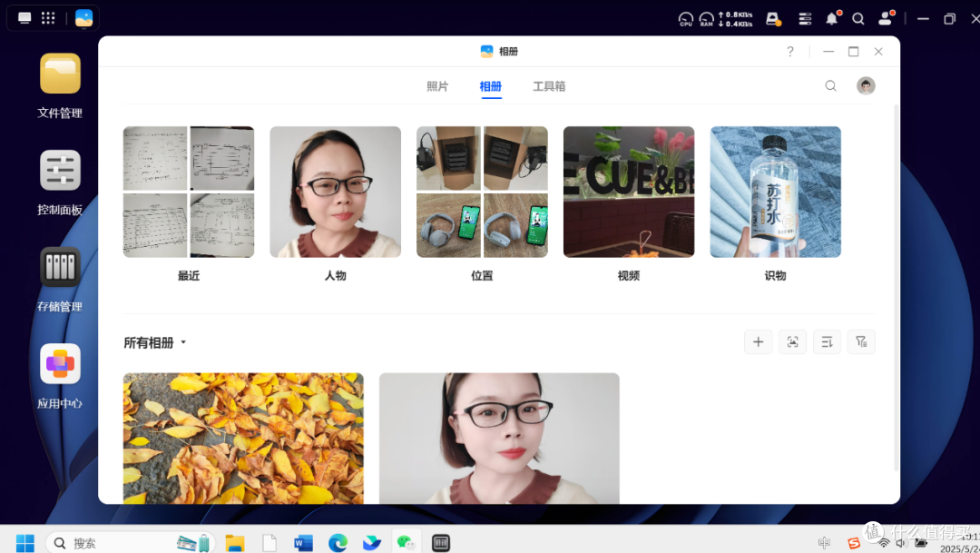The width and height of the screenshot is (980, 553).
Task: Click the 最近 label text
Action: pos(189,276)
